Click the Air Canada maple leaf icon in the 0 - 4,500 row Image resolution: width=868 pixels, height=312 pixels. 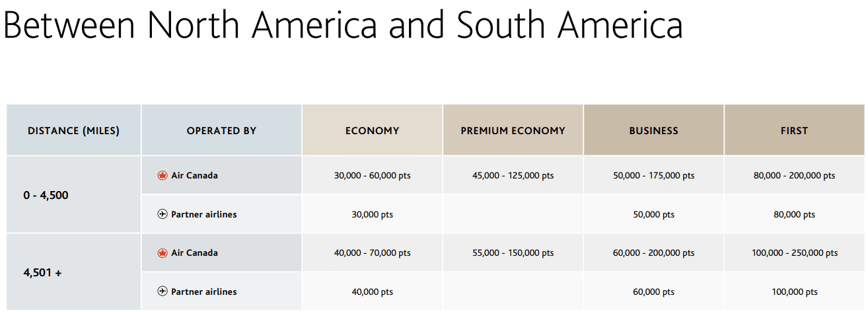coord(163,176)
